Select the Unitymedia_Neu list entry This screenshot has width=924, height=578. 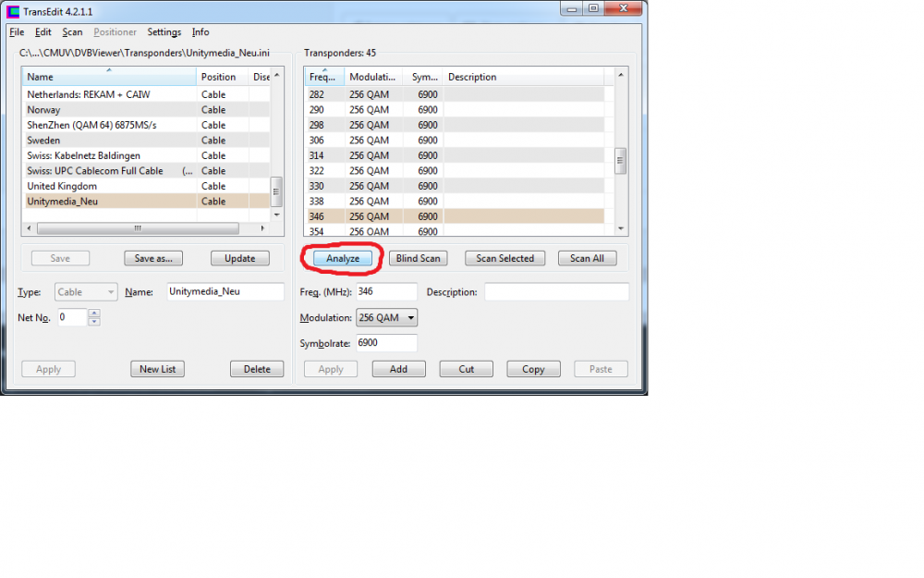[x=62, y=202]
